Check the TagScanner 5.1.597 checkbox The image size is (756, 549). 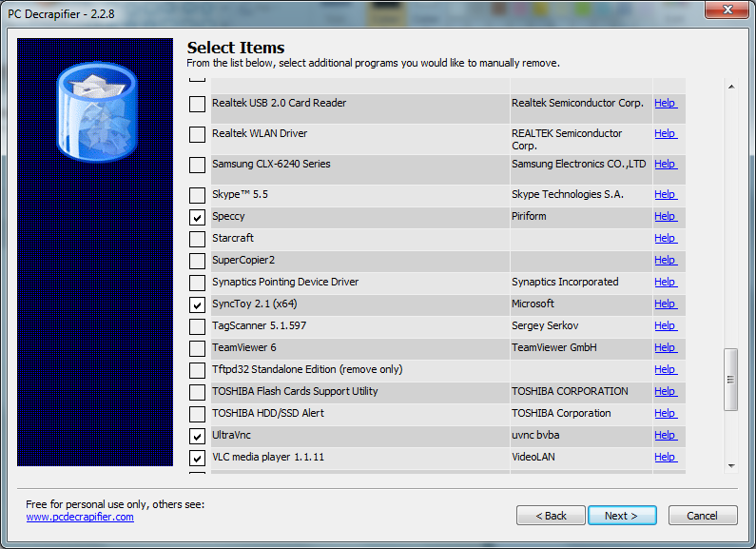197,326
